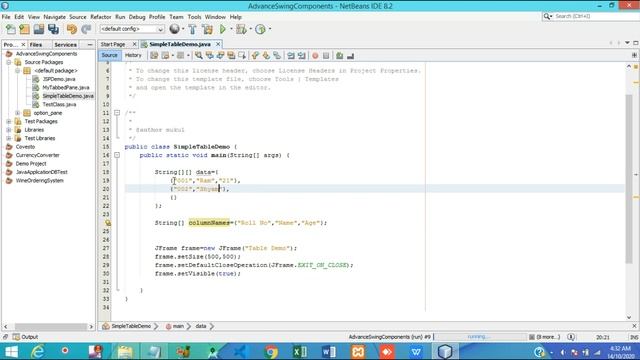Click the Comment icon in editor toolbar

coord(340,56)
